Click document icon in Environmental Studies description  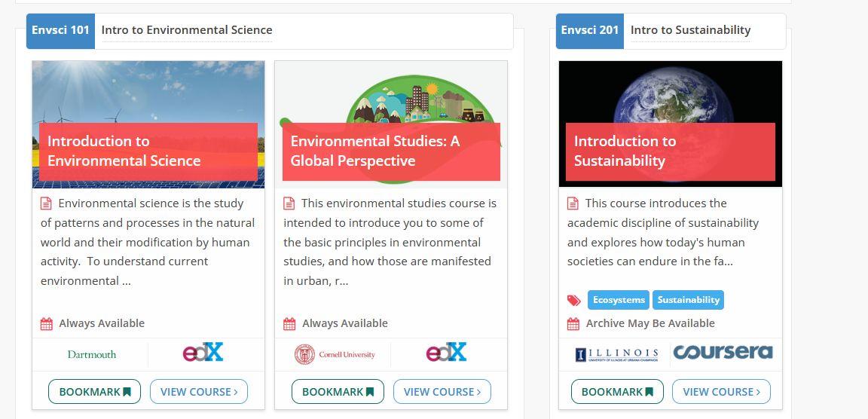(289, 203)
